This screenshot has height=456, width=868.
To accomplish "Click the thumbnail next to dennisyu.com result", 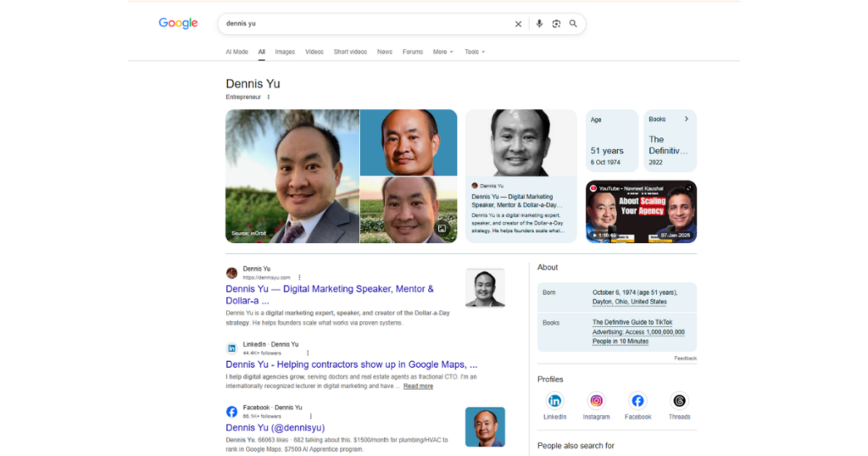I will (485, 288).
